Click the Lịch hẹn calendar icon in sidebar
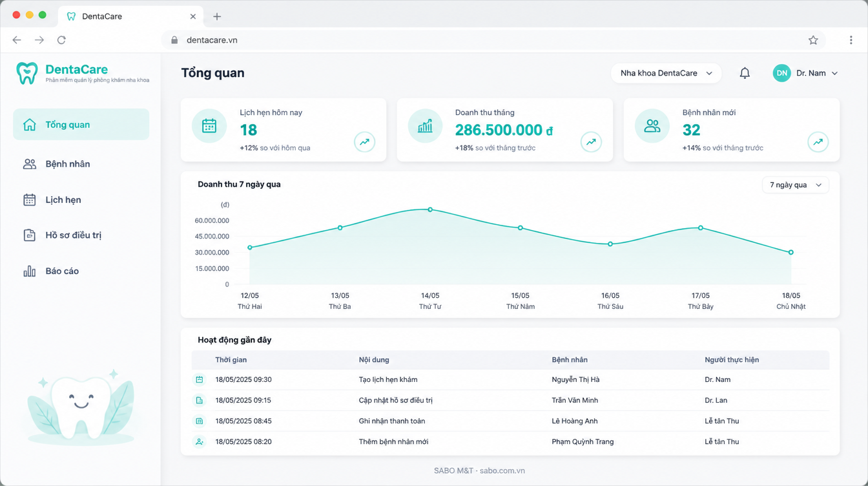 pos(30,200)
